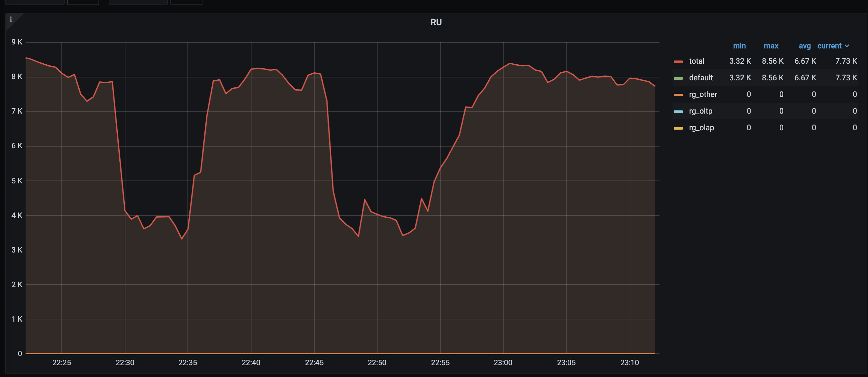Click the 23:00 time axis label

tap(503, 363)
